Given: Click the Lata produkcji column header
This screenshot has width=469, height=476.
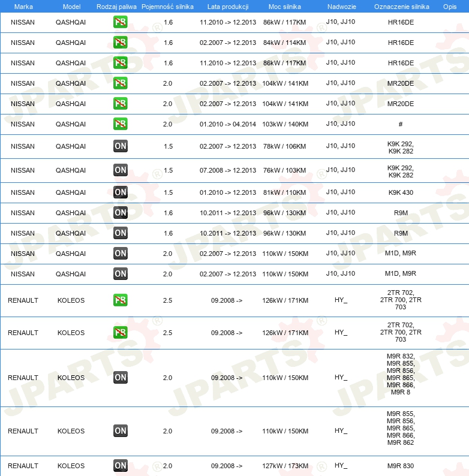Looking at the screenshot, I should coord(228,7).
